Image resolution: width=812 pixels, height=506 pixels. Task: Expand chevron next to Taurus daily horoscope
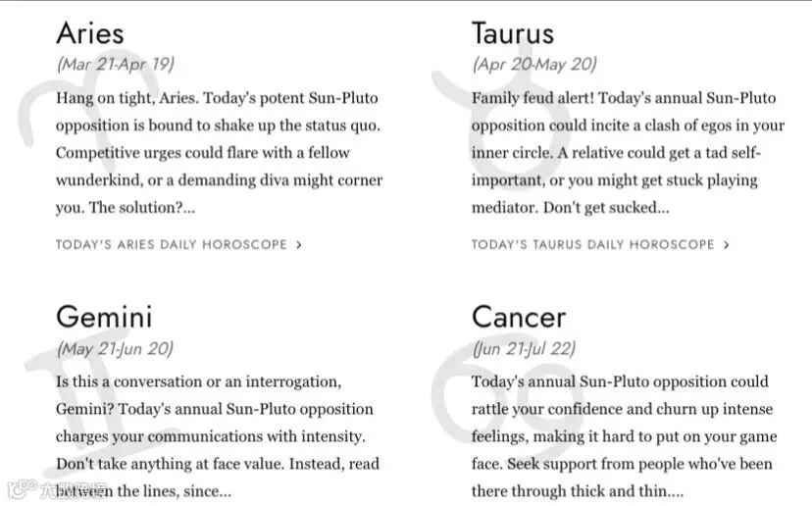tap(727, 245)
